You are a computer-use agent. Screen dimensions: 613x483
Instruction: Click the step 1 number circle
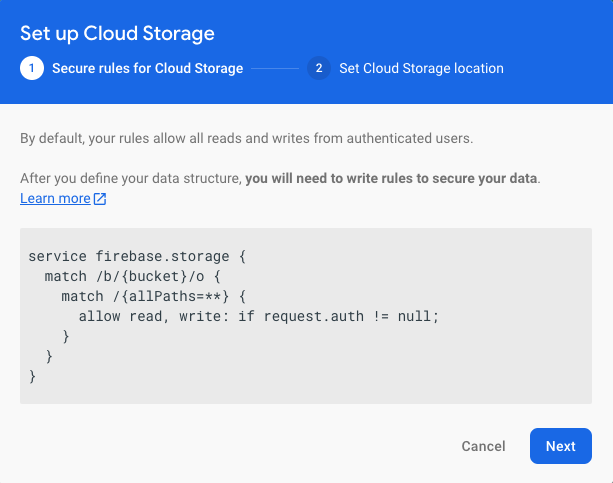(x=31, y=69)
